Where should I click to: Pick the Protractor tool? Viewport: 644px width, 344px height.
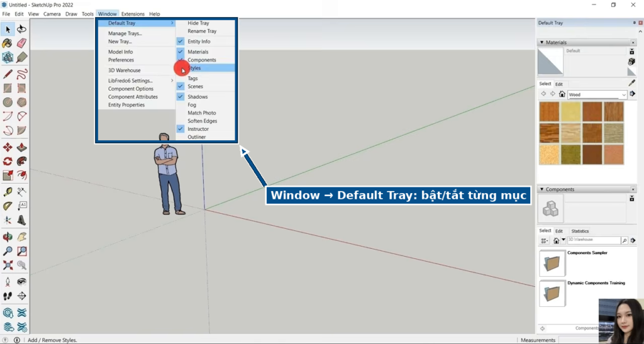pos(8,206)
